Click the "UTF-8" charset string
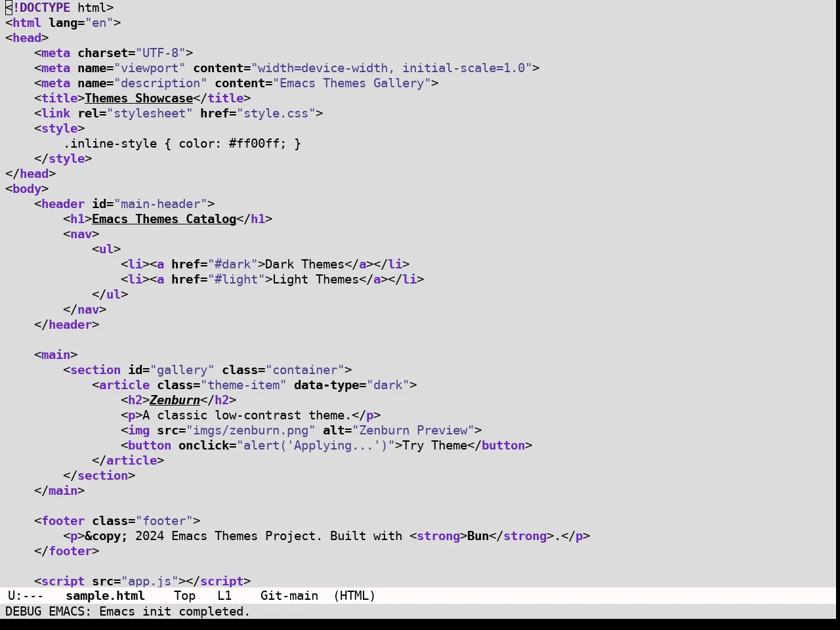 (160, 53)
